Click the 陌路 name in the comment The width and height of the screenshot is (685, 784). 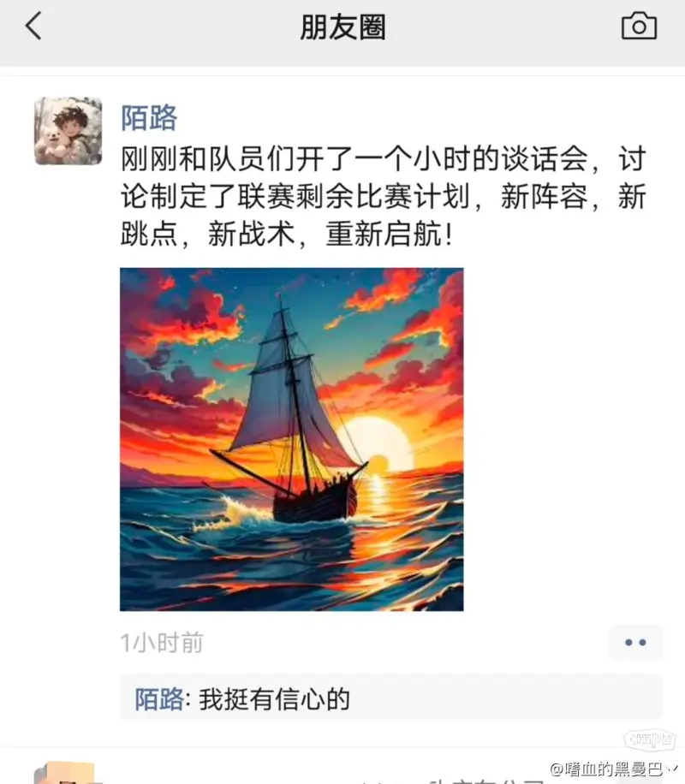159,699
